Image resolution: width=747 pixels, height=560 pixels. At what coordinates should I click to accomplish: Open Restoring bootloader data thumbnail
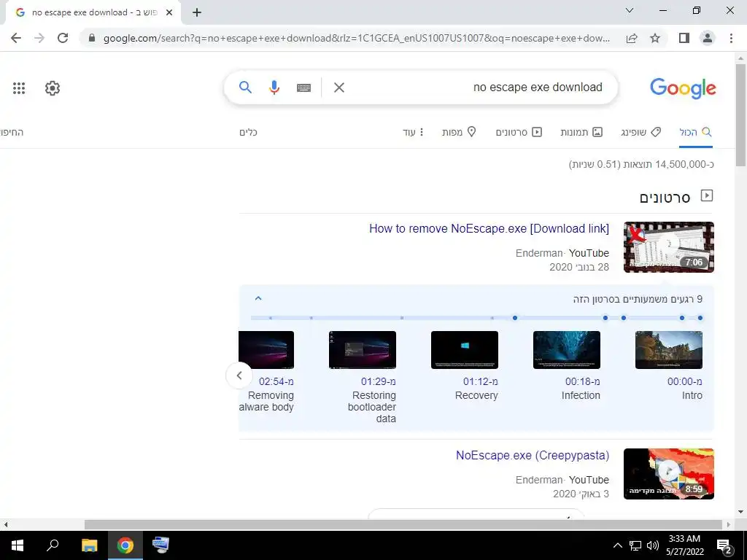[362, 350]
